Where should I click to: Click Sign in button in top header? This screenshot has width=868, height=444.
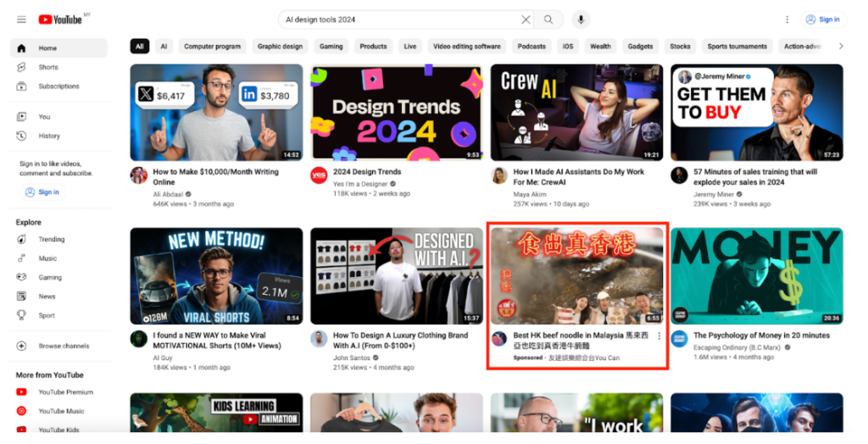[x=823, y=19]
